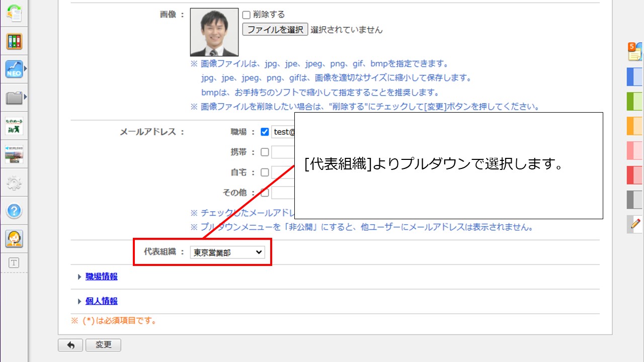
Task: Click the support operator headset icon
Action: click(14, 239)
